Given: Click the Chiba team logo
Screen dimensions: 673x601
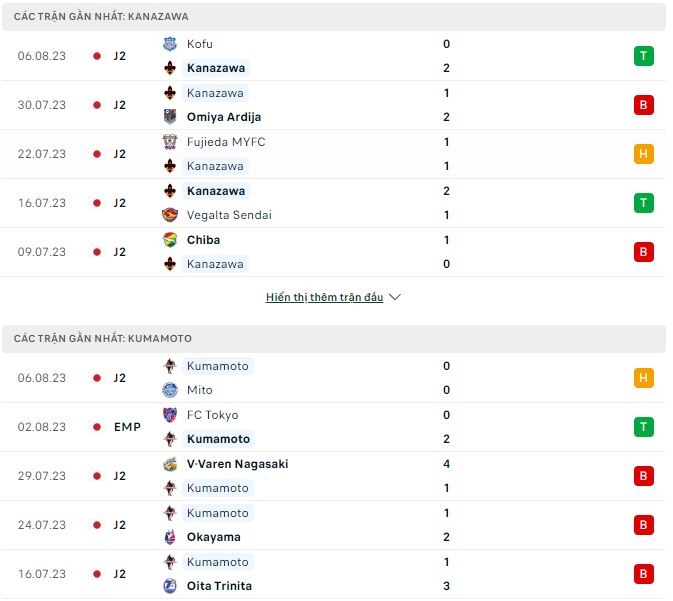Looking at the screenshot, I should click(x=170, y=240).
